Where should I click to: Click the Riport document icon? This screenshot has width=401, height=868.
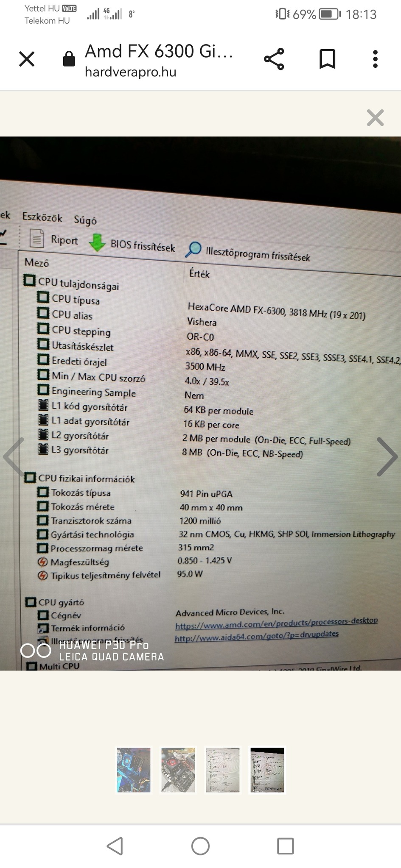click(x=37, y=238)
